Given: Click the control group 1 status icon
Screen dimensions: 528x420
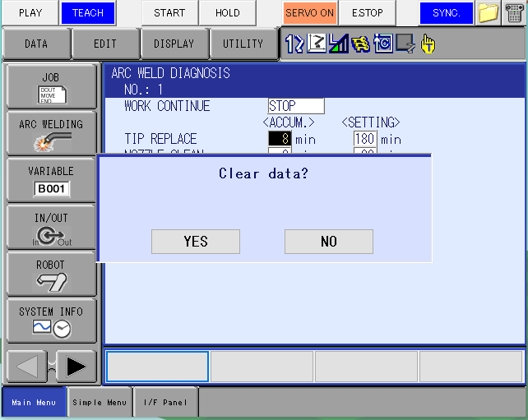Looking at the screenshot, I should (294, 44).
